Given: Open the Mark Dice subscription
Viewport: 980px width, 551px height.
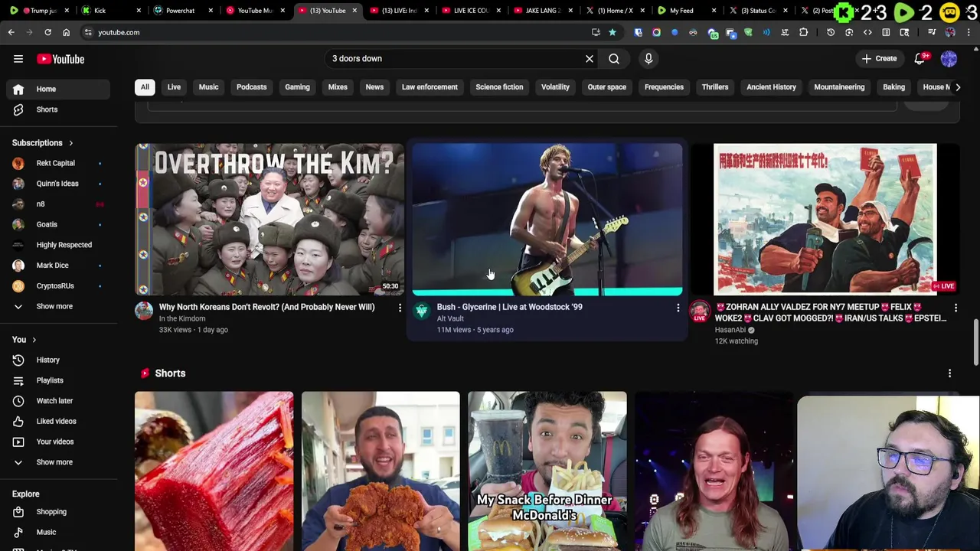Looking at the screenshot, I should coord(59,266).
